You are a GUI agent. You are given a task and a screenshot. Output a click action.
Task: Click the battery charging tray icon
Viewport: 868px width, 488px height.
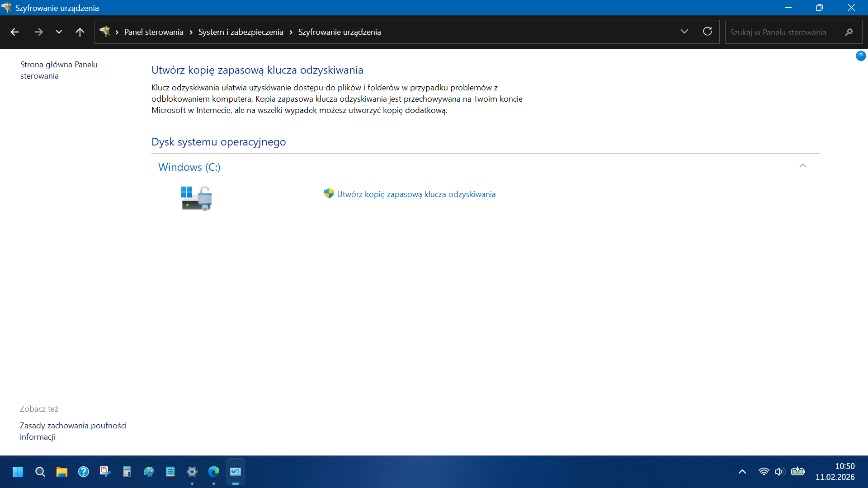[x=798, y=471]
